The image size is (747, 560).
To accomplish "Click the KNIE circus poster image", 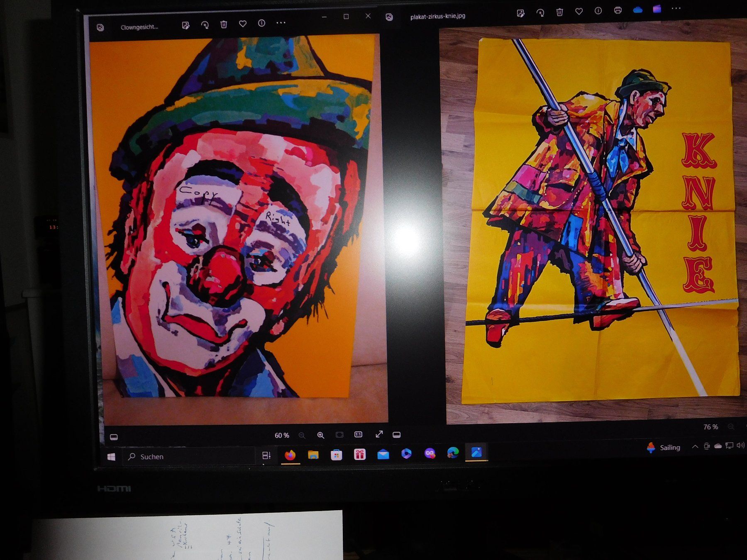I will 602,220.
